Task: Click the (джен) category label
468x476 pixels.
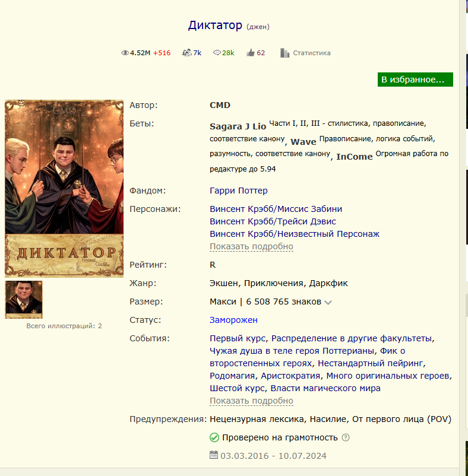Action: [258, 27]
